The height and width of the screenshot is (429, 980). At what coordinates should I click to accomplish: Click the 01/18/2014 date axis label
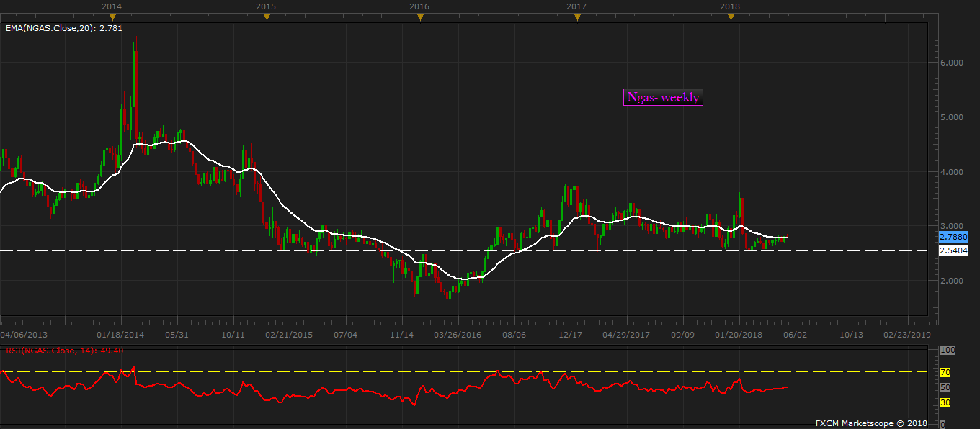coord(120,335)
